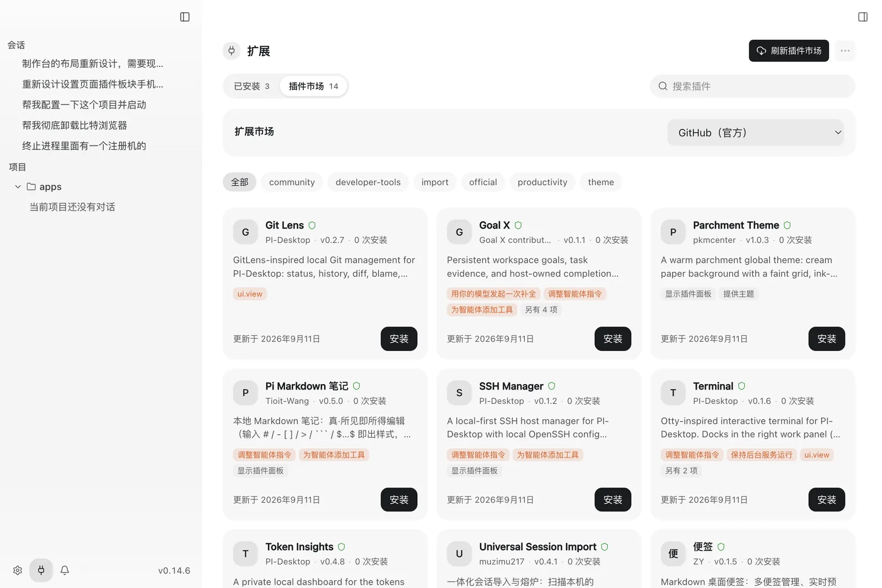882x588 pixels.
Task: Open the extensions plug icon in footer
Action: coord(41,570)
